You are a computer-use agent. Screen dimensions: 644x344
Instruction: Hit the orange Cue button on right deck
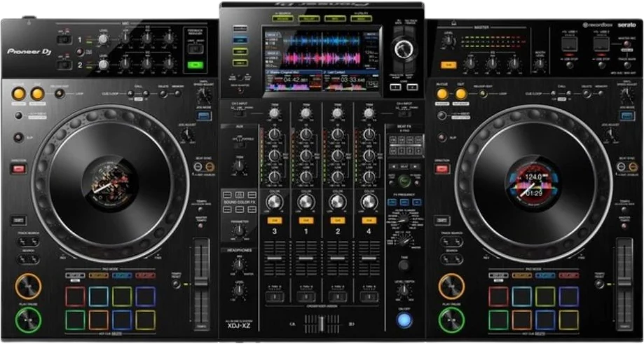[451, 286]
